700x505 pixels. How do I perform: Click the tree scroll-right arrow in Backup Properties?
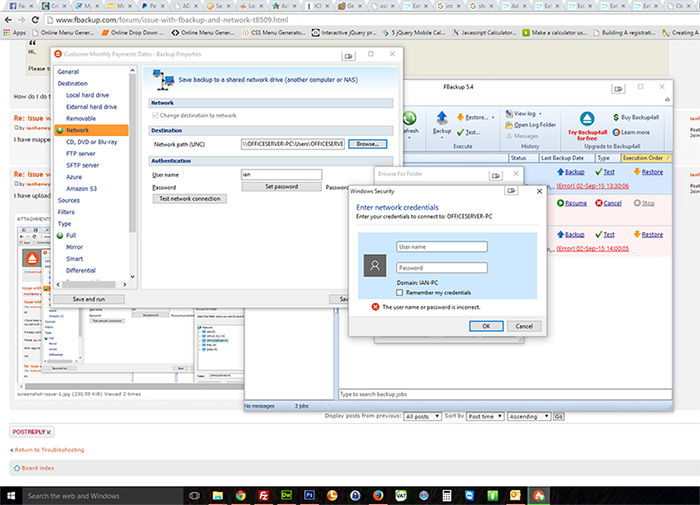(125, 284)
